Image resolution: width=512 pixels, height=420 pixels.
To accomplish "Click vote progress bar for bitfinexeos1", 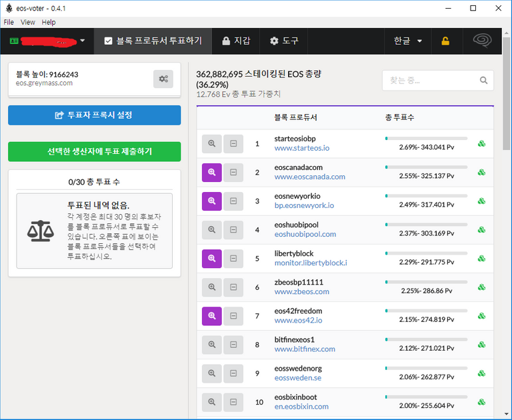I will pyautogui.click(x=426, y=339).
